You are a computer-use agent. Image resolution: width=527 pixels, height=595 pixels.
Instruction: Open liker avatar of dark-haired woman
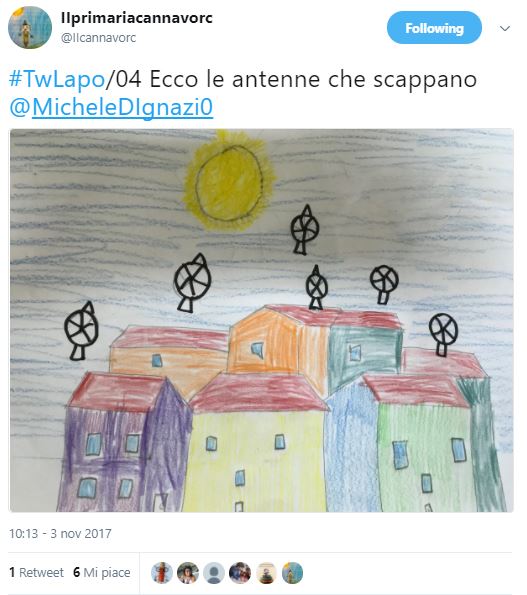(188, 573)
